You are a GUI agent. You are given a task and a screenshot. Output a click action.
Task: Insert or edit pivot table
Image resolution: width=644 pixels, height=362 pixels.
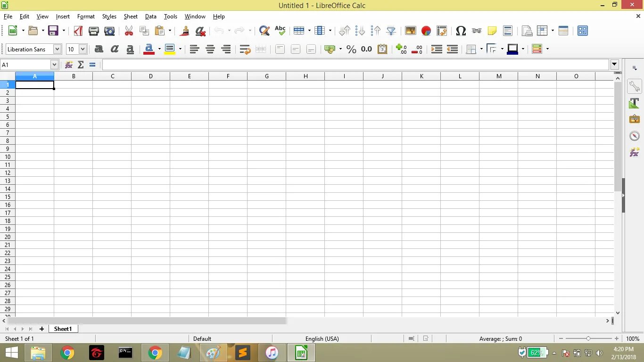click(x=442, y=31)
